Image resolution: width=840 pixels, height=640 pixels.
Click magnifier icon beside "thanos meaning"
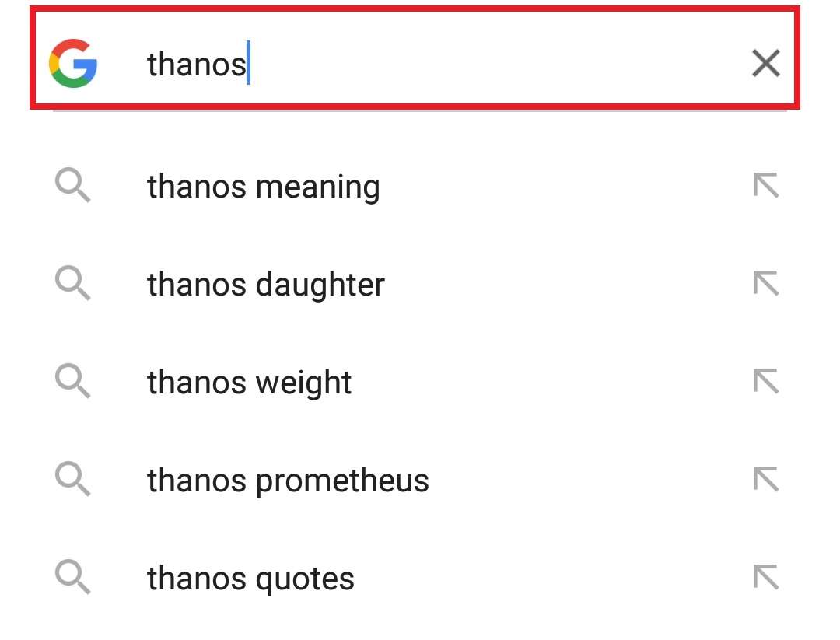click(x=73, y=187)
